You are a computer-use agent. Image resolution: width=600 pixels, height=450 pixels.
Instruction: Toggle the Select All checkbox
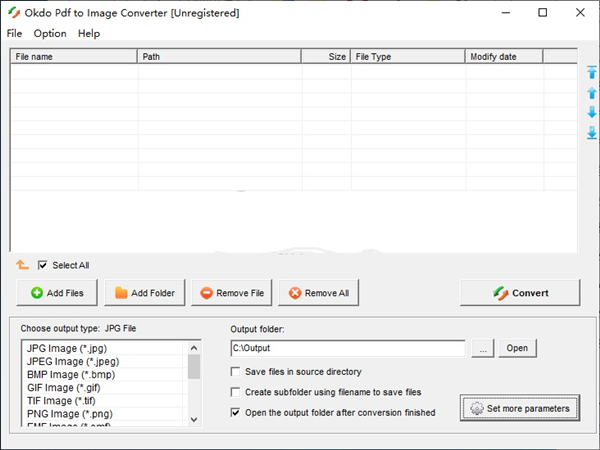42,265
